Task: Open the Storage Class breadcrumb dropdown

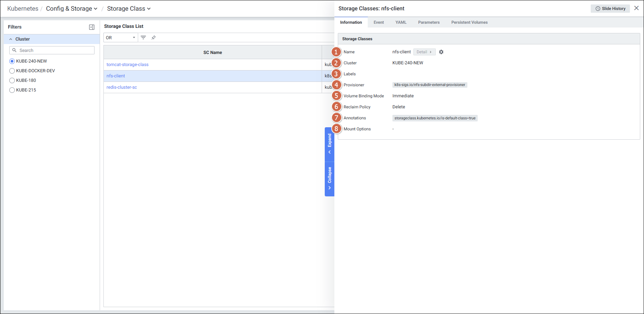Action: coord(129,9)
